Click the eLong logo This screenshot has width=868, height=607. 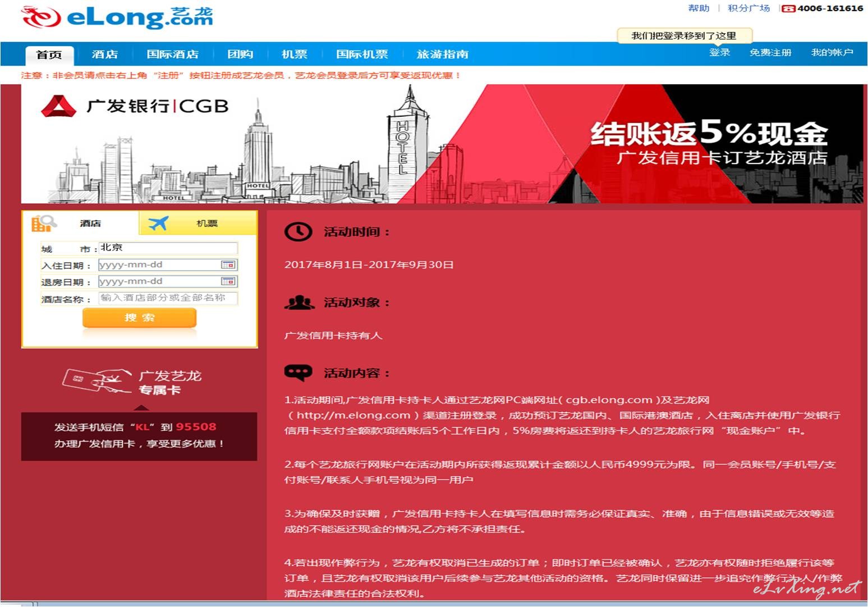point(117,17)
